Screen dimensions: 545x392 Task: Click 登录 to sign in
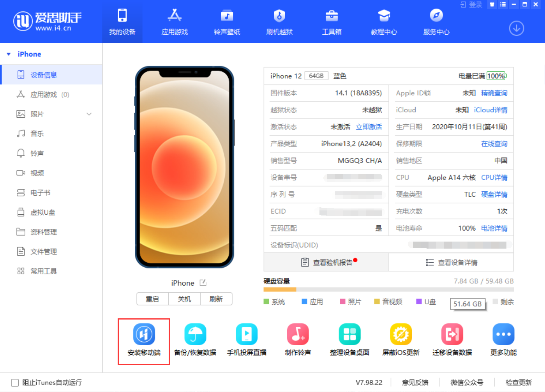(x=471, y=5)
